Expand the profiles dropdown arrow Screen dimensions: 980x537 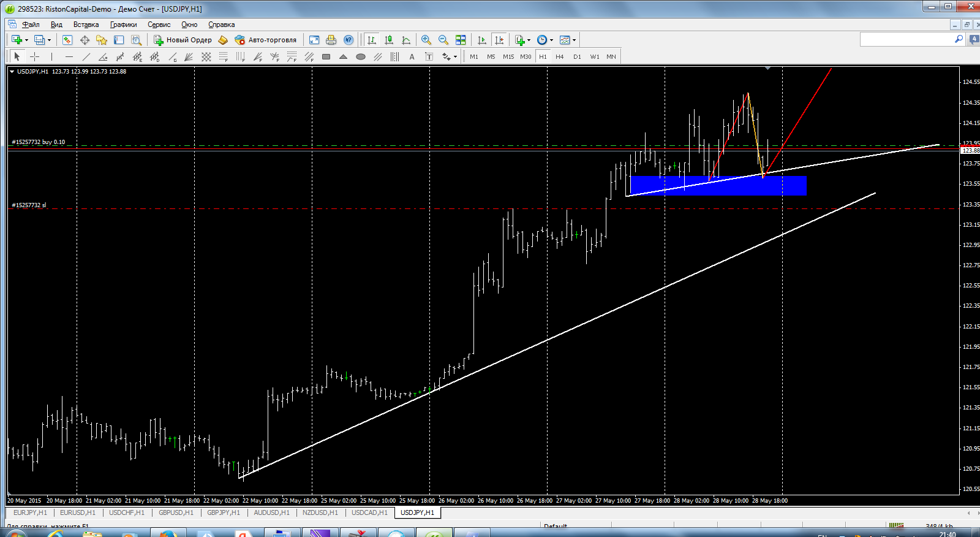[49, 40]
